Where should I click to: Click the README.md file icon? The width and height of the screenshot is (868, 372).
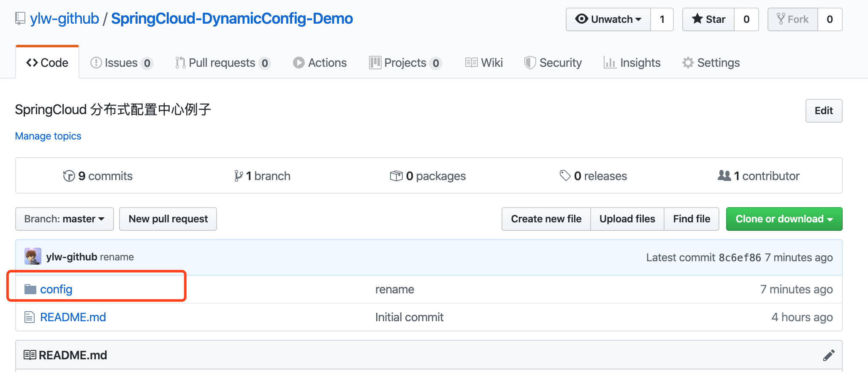30,317
